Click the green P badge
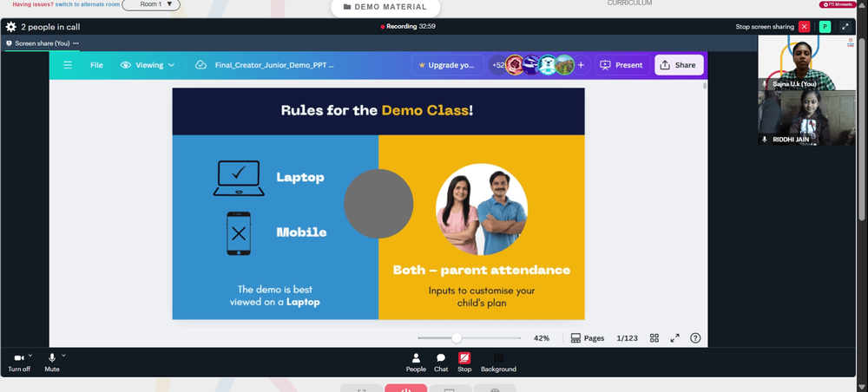This screenshot has width=868, height=392. (825, 27)
